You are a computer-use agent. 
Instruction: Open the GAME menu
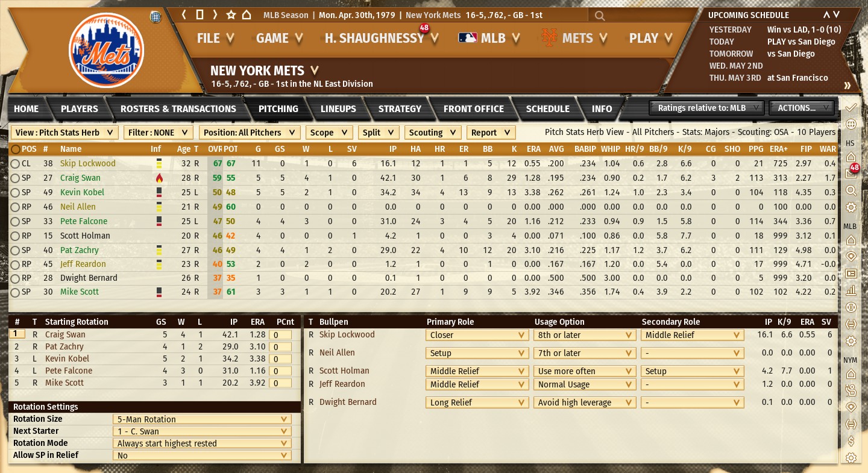(278, 39)
